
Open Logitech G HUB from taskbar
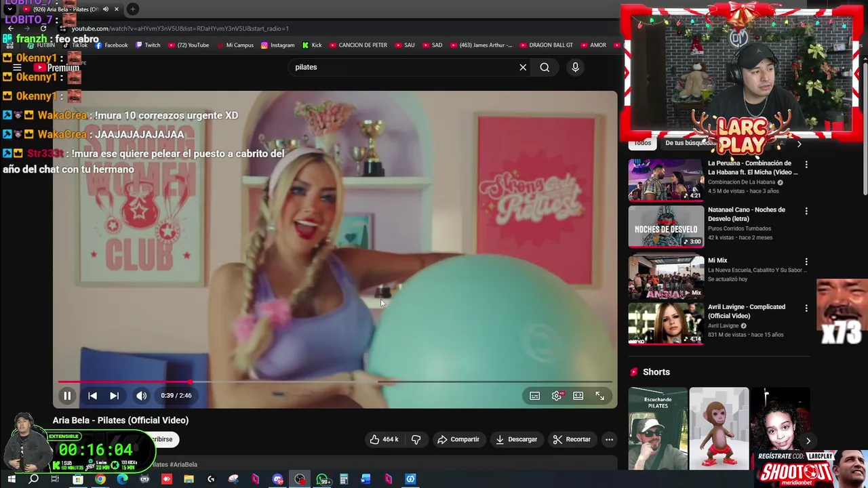(x=211, y=479)
